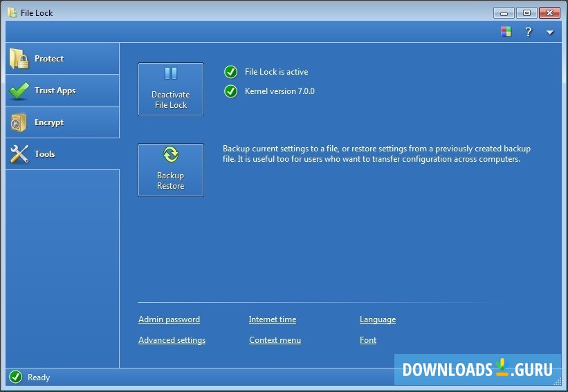
Task: Click the "Kernel version 7.0.0" text
Action: pos(280,91)
